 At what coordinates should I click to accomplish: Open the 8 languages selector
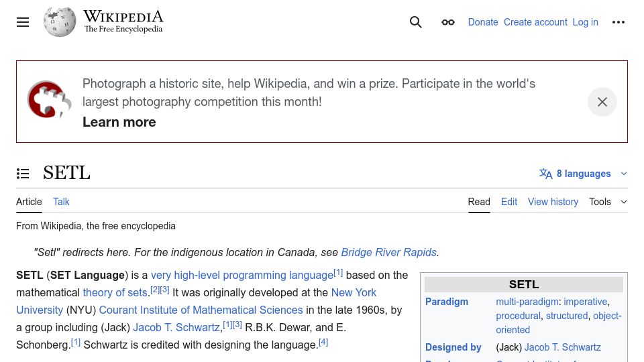[x=583, y=174]
